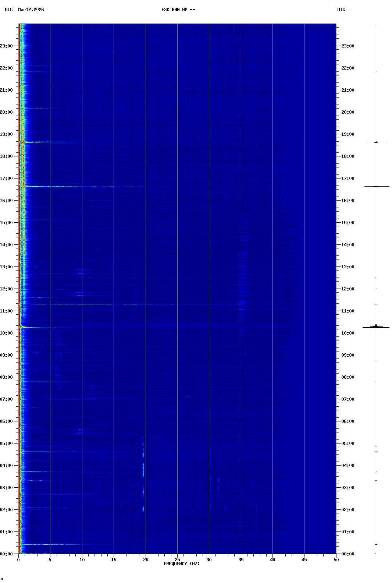Click the FSK HHN HP station title

(178, 10)
